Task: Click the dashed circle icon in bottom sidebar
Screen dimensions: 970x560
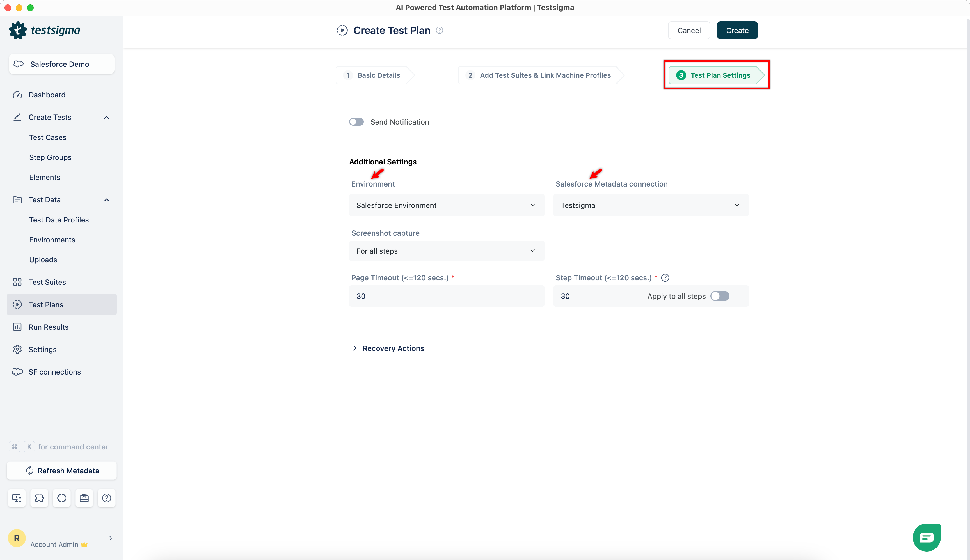Action: pyautogui.click(x=61, y=498)
